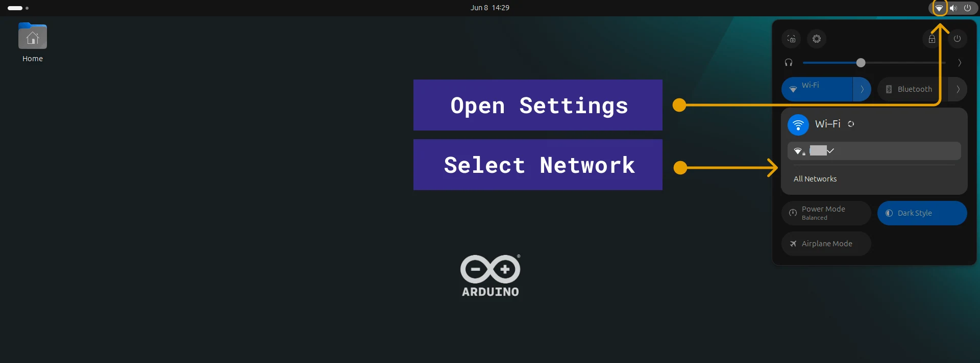Lock the screen with the padlock icon

pyautogui.click(x=932, y=39)
